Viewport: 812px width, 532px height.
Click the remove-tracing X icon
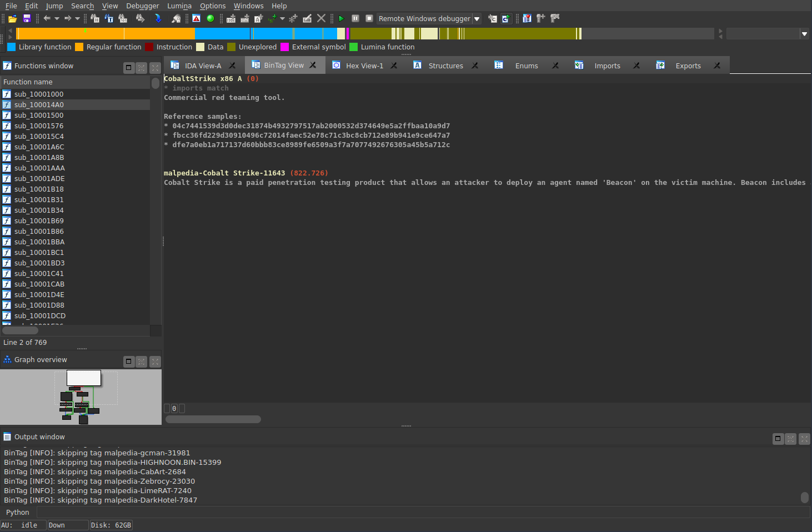coord(555,18)
